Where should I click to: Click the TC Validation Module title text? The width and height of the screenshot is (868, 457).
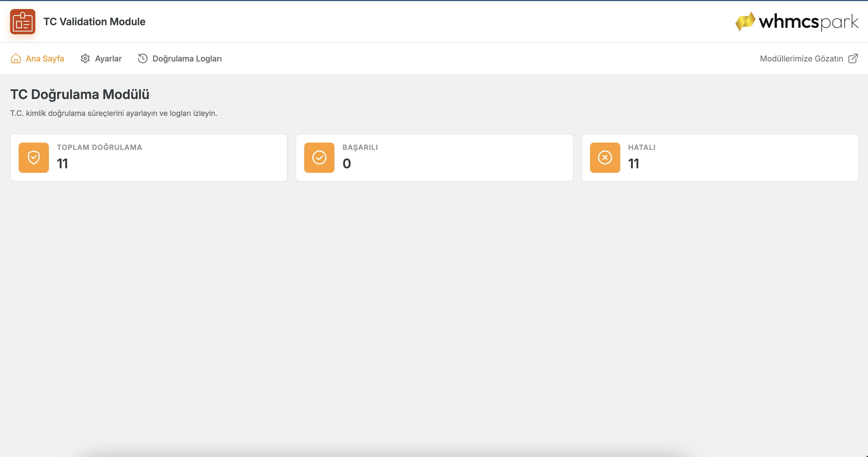click(x=94, y=22)
